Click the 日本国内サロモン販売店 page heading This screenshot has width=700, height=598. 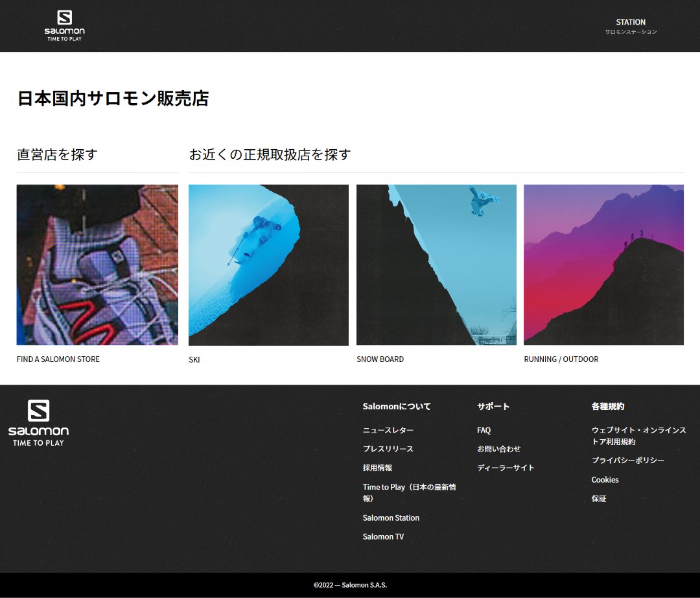[x=113, y=98]
